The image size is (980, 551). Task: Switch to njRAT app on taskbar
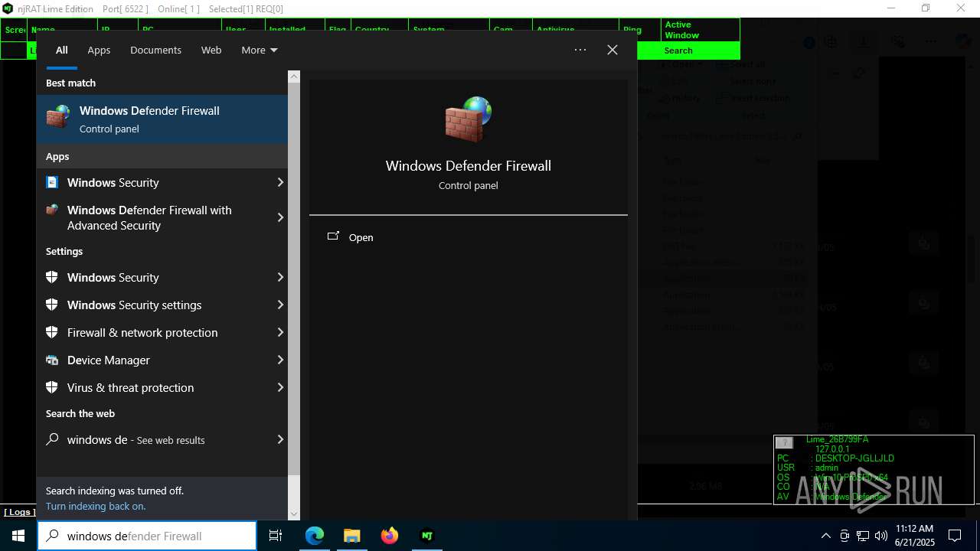(x=427, y=536)
